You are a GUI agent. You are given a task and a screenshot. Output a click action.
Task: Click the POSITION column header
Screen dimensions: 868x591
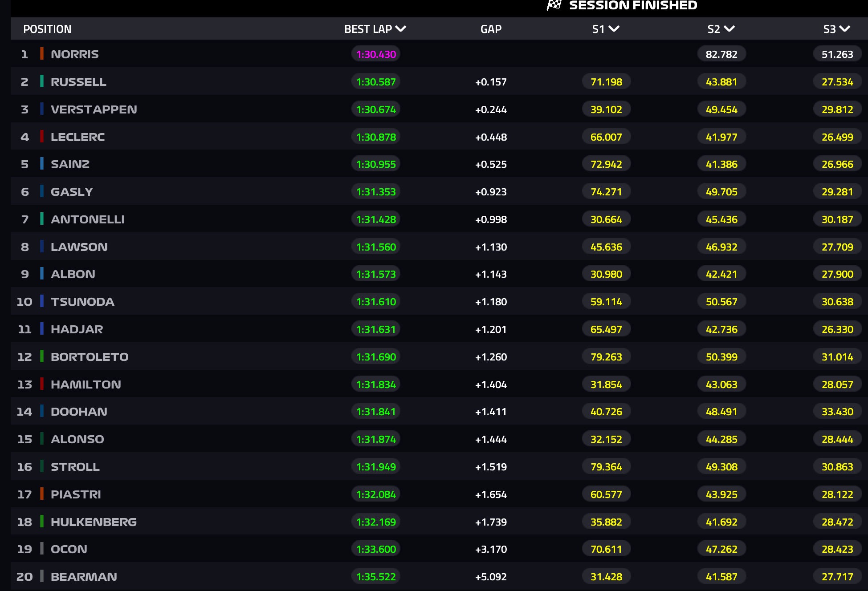click(x=47, y=29)
